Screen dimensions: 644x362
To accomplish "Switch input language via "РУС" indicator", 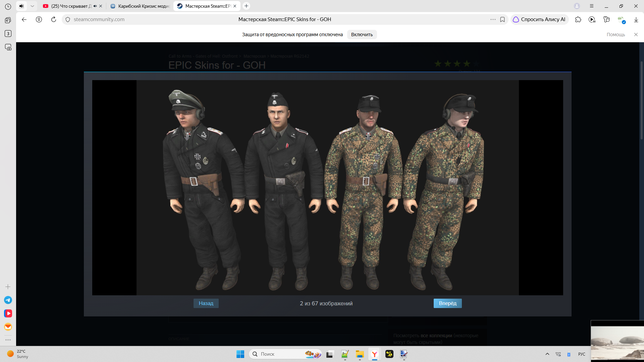I will pos(582,354).
